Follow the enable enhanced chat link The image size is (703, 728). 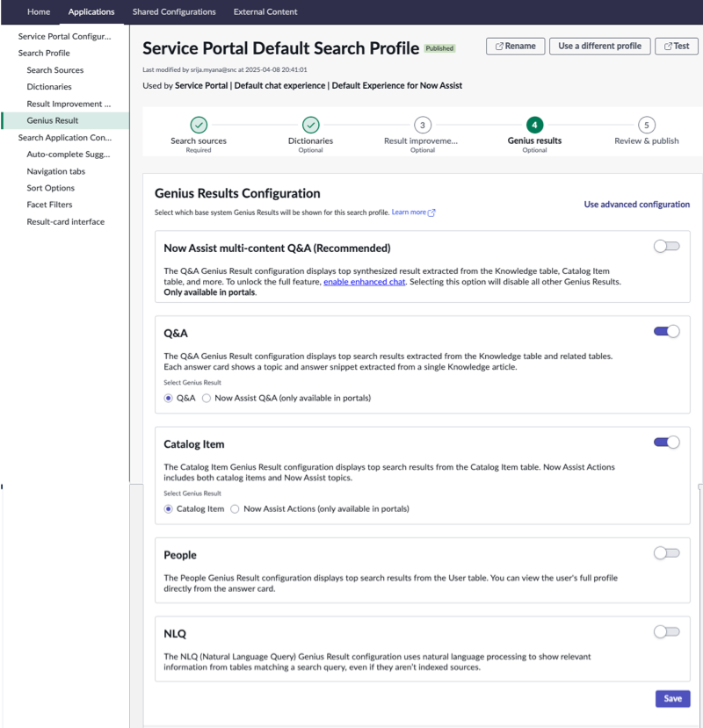point(365,282)
